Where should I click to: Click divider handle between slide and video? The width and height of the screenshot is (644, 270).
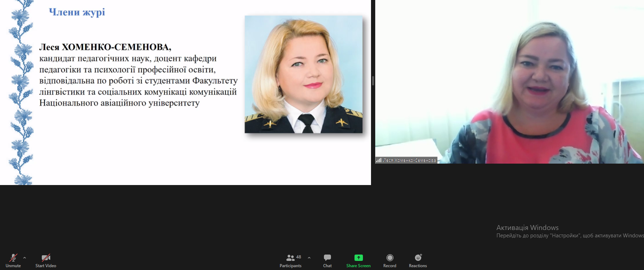click(x=373, y=81)
